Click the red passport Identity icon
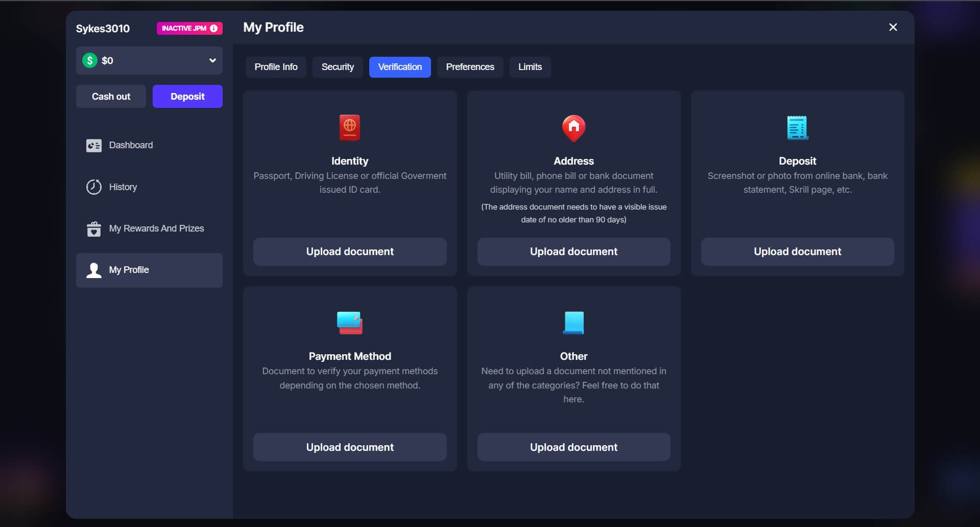The image size is (980, 527). click(x=350, y=127)
